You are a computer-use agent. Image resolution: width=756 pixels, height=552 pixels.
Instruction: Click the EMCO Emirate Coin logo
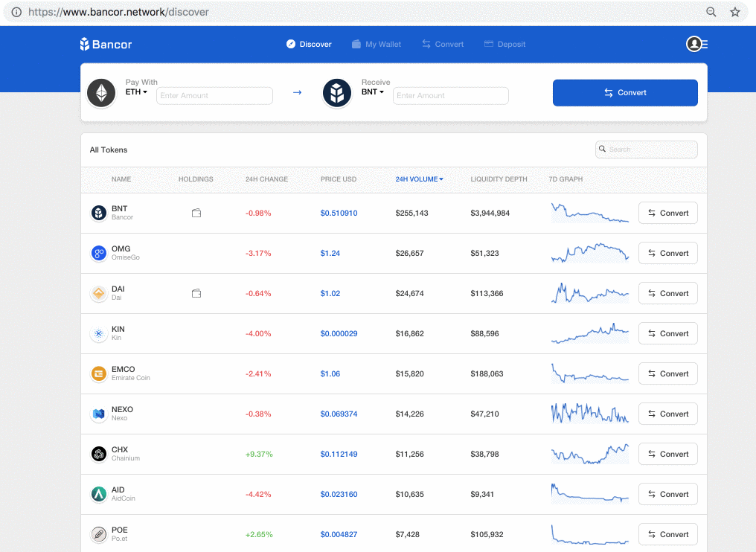tap(99, 373)
